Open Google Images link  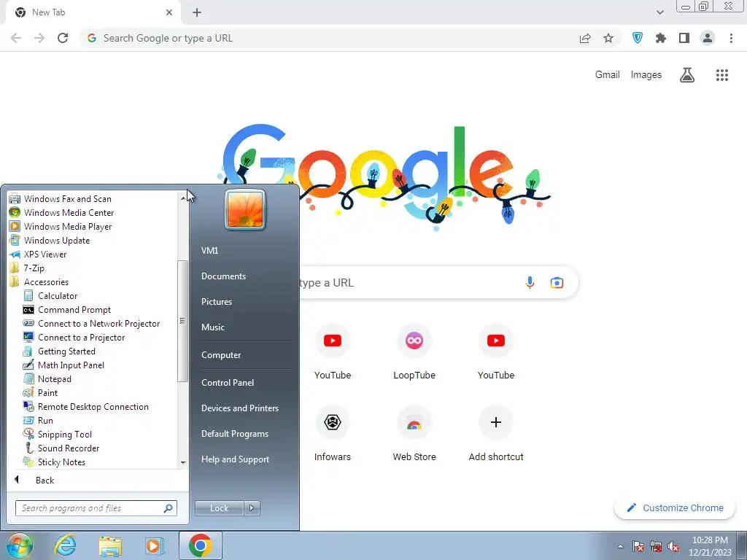(x=646, y=75)
